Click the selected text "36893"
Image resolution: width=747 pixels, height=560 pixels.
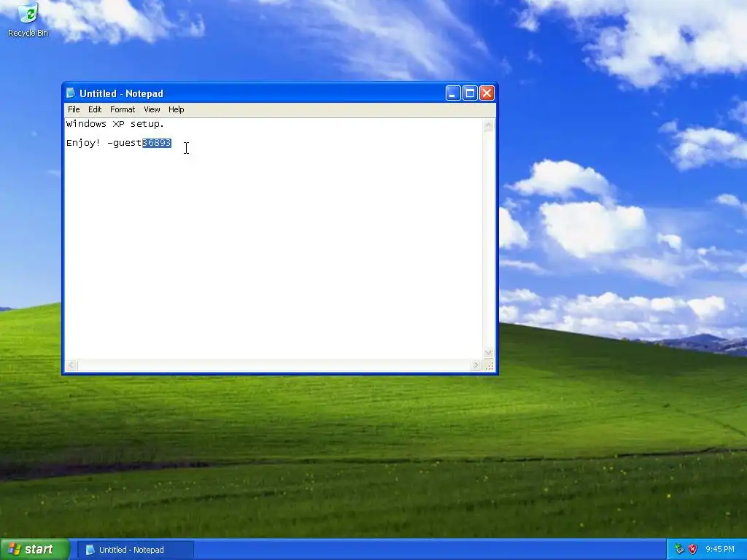pos(157,143)
